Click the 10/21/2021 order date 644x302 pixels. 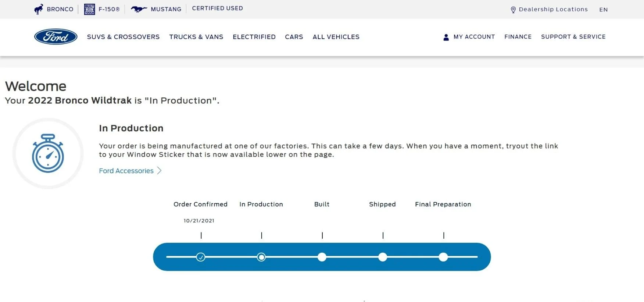pos(199,221)
